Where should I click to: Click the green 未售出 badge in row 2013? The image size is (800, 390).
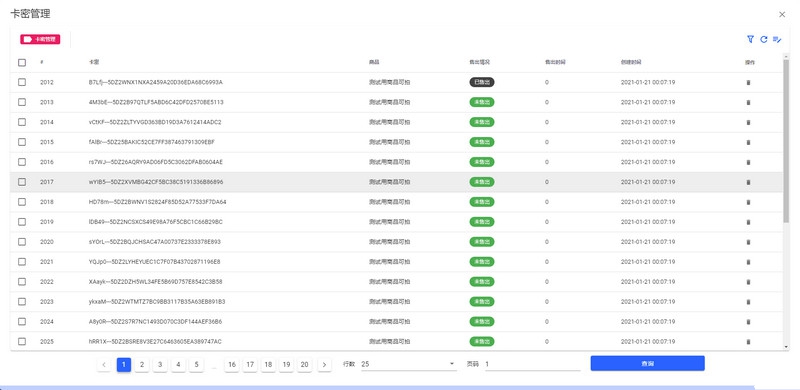coord(482,102)
